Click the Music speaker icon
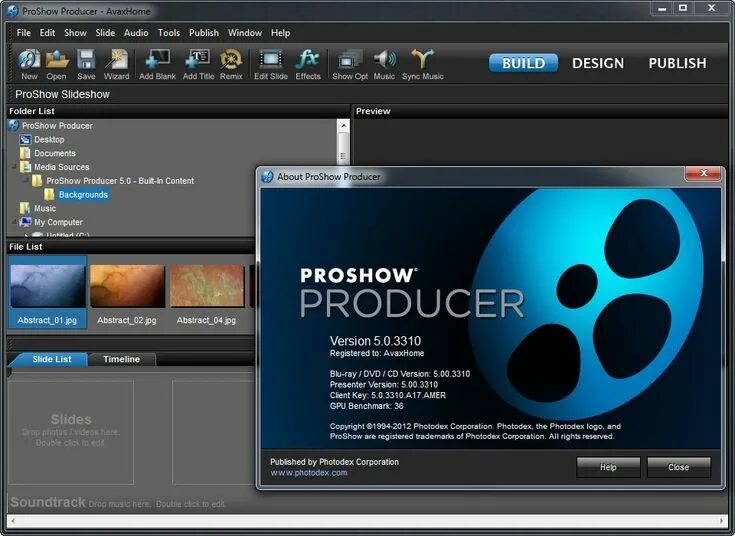Screen dimensions: 735x536 [x=384, y=64]
